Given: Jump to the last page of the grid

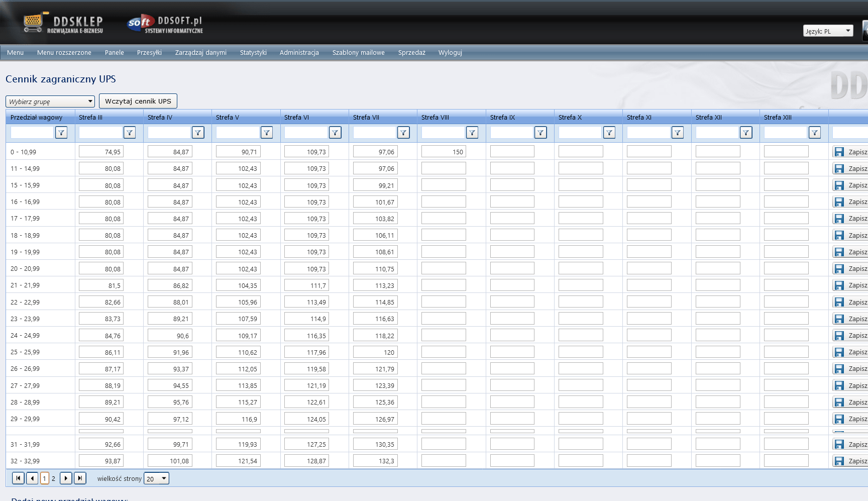Looking at the screenshot, I should 80,478.
